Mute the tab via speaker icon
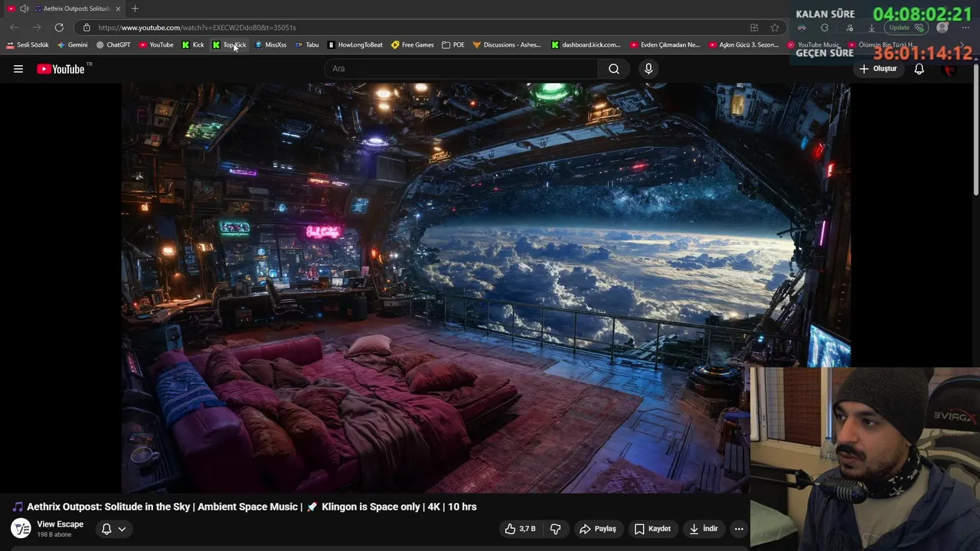Viewport: 980px width, 551px height. [24, 8]
